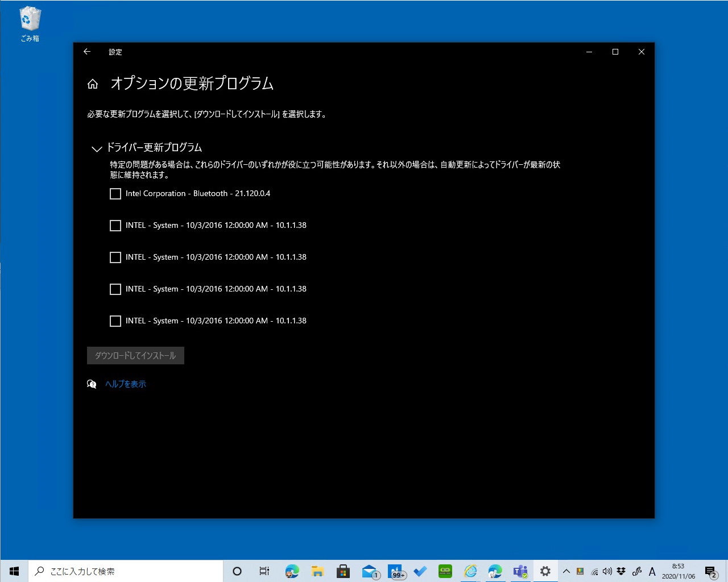Open the calendar from the taskbar clock
Viewport: 728px width, 582px height.
[677, 571]
